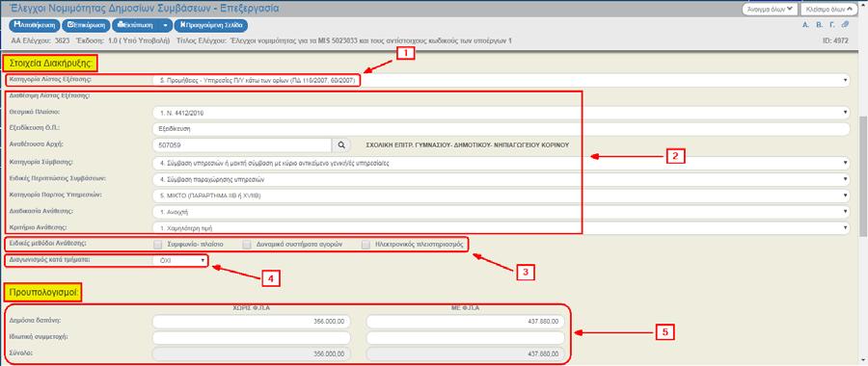Click the Επικύρωση (validate) button
Image resolution: width=868 pixels, height=366 pixels.
[86, 25]
